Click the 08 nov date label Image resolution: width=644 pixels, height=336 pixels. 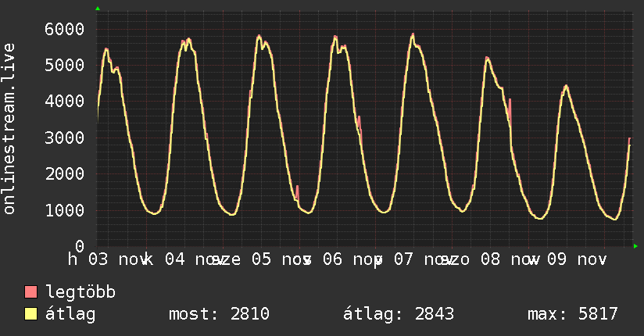[x=510, y=259]
